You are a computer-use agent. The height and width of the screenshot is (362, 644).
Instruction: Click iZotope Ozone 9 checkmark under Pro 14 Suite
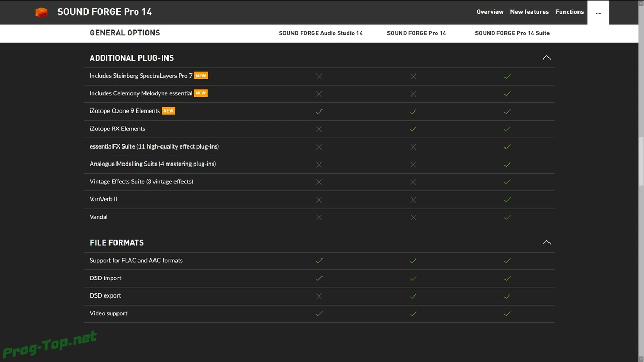tap(507, 112)
